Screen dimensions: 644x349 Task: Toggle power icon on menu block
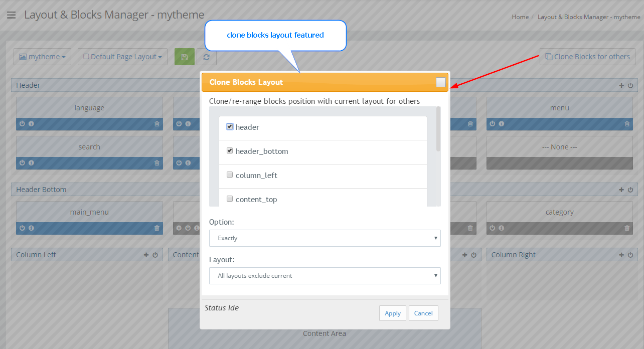(x=493, y=123)
